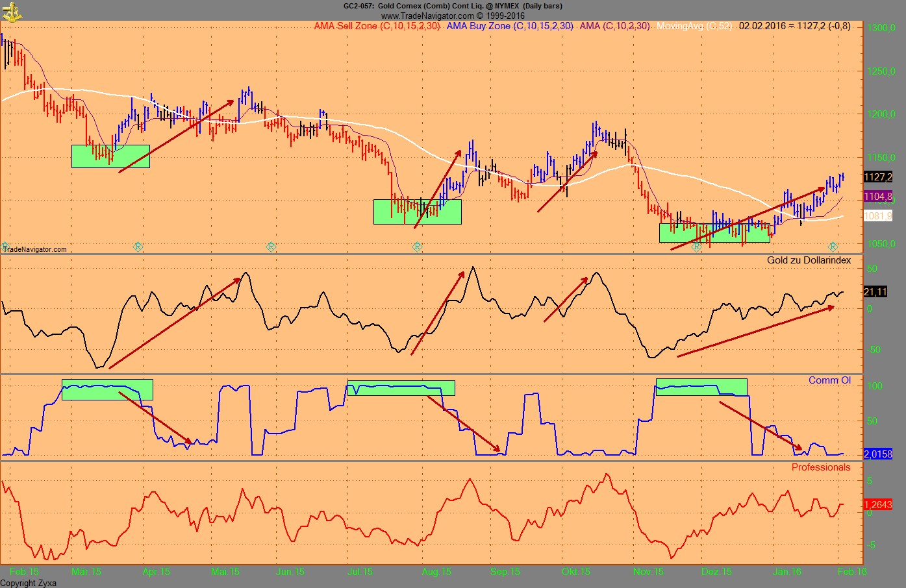Image resolution: width=906 pixels, height=588 pixels.
Task: Click the red 1,2643 Professionals value tag
Action: (x=877, y=504)
